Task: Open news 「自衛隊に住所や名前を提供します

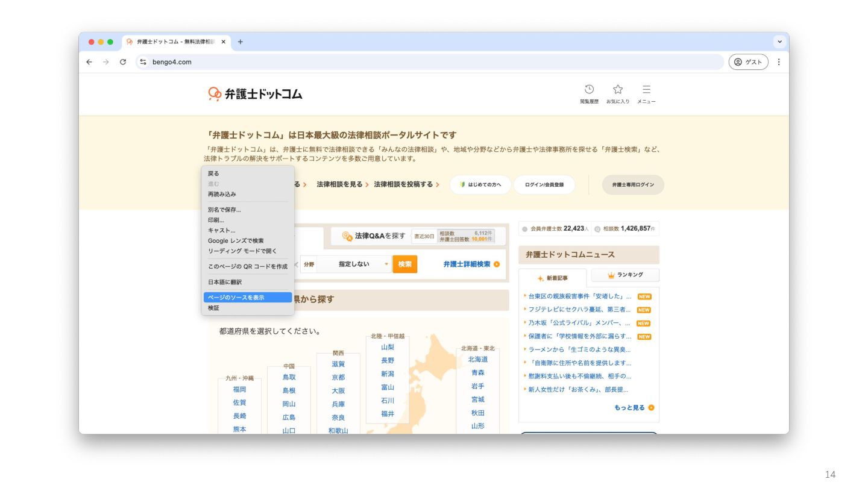Action: [579, 363]
